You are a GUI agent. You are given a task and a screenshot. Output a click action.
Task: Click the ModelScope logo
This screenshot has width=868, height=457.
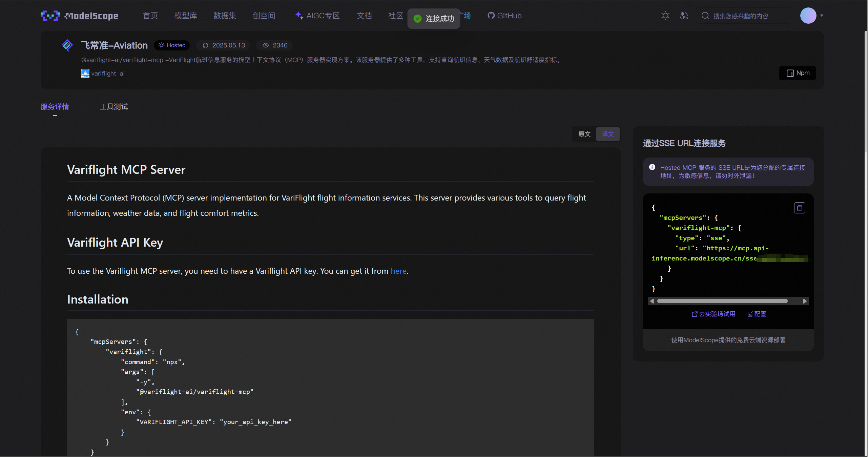pyautogui.click(x=79, y=16)
